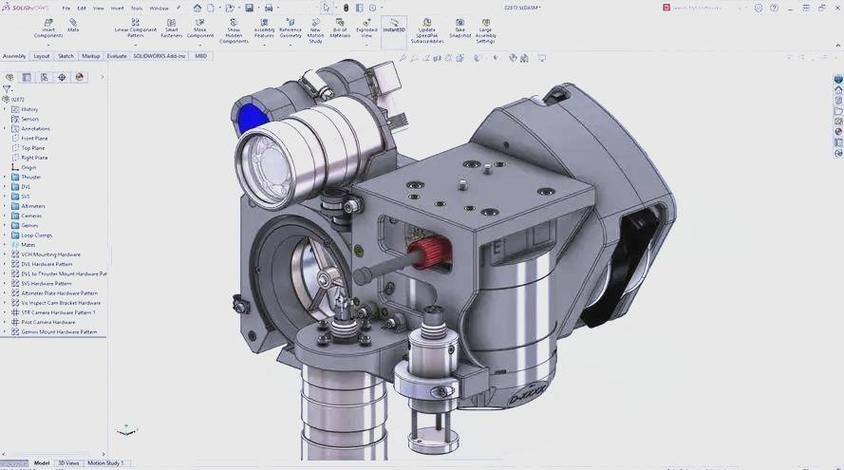The height and width of the screenshot is (470, 844).
Task: Click the tree filter funnel icon
Action: click(x=6, y=89)
